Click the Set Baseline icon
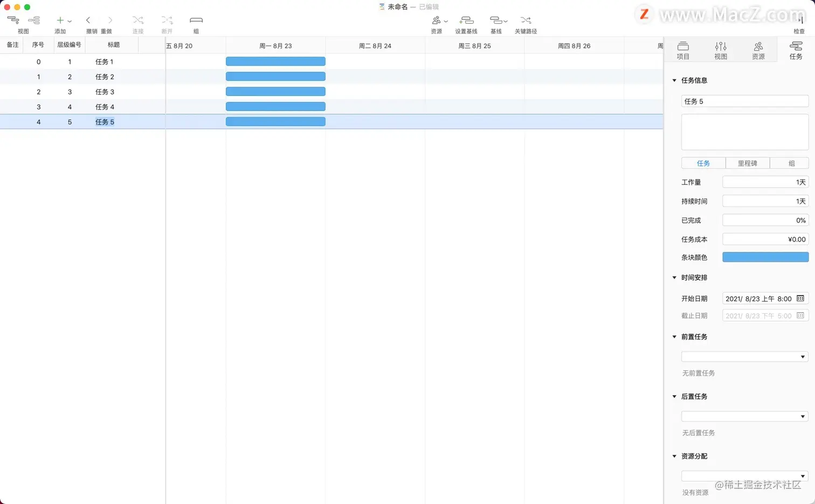This screenshot has width=815, height=504. (x=466, y=20)
